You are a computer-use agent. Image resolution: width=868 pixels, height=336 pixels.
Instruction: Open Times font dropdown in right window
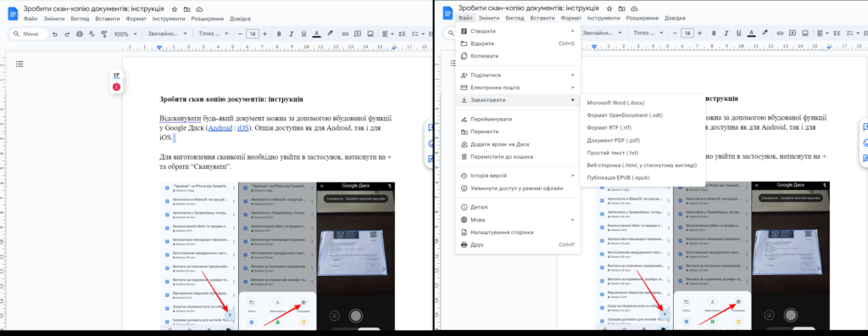coord(648,34)
